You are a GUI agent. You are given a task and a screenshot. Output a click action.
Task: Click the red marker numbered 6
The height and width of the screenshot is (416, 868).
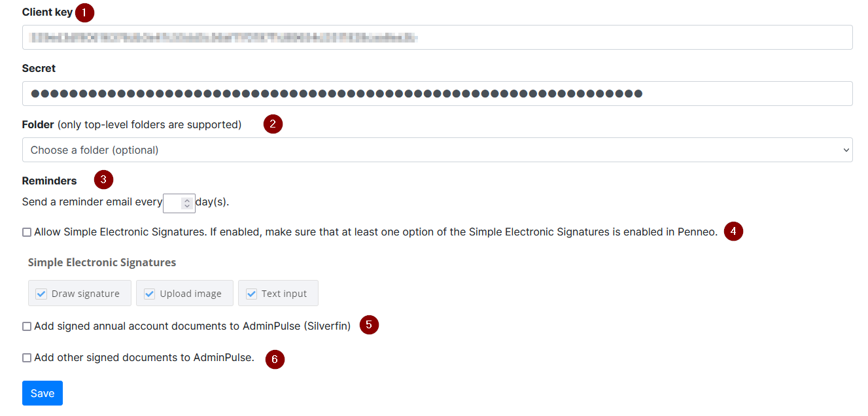click(x=275, y=359)
